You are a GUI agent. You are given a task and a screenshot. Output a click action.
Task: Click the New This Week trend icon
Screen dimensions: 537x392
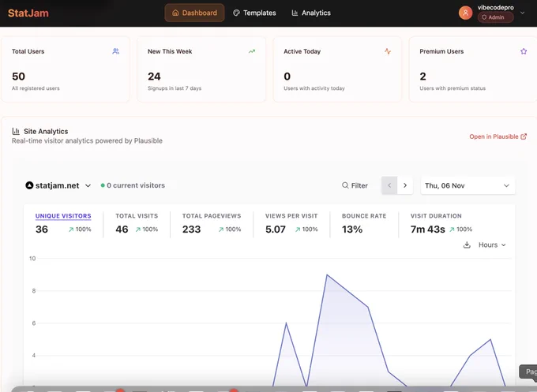[252, 51]
